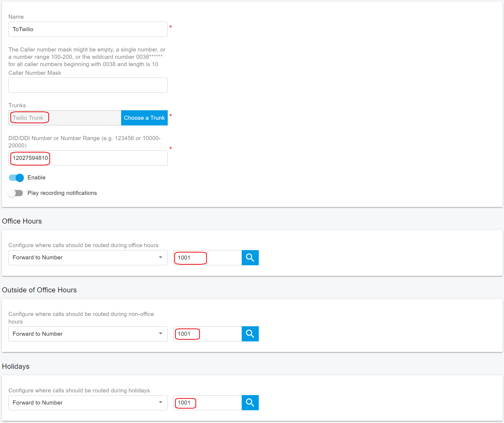
Task: Click the Office Hours search magnifier icon
Action: [250, 258]
